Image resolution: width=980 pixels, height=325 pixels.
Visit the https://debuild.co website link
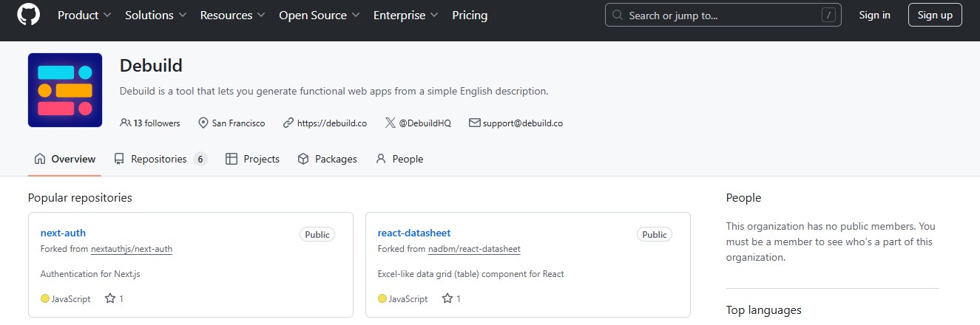pyautogui.click(x=332, y=123)
